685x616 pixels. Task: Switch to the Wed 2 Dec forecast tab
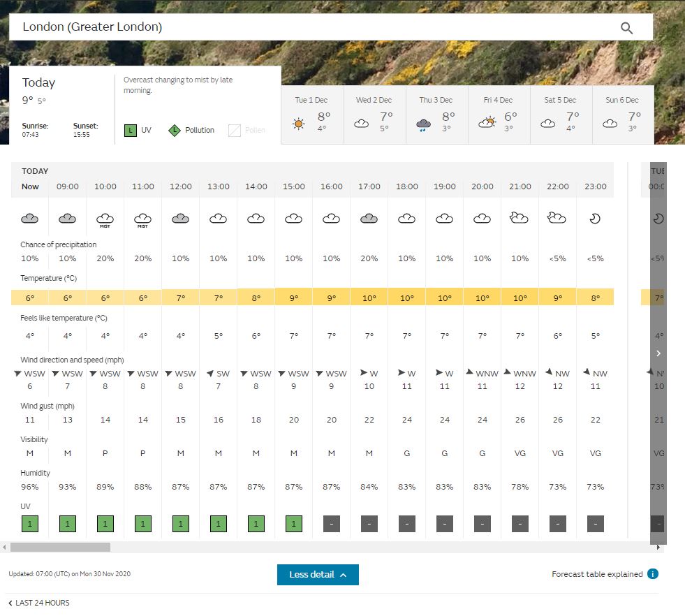[x=374, y=115]
